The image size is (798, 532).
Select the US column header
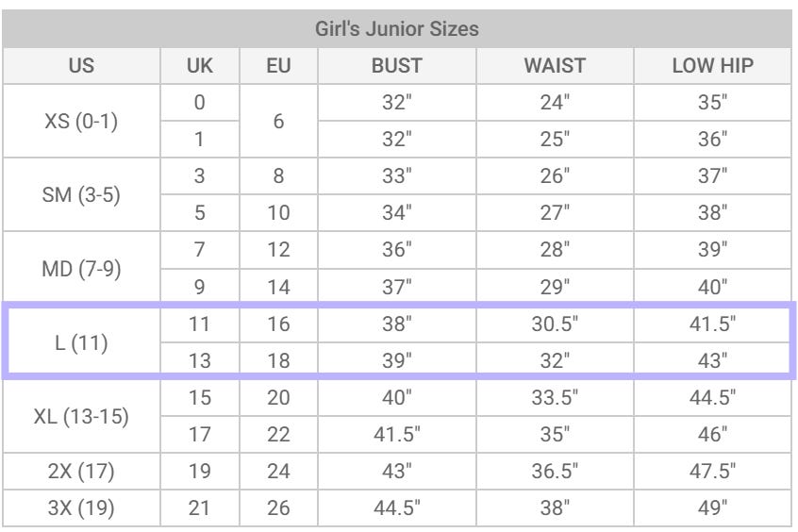80,69
